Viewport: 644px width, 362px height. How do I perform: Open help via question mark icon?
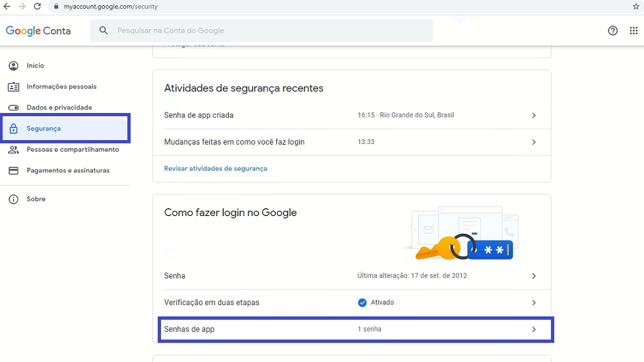tap(613, 30)
